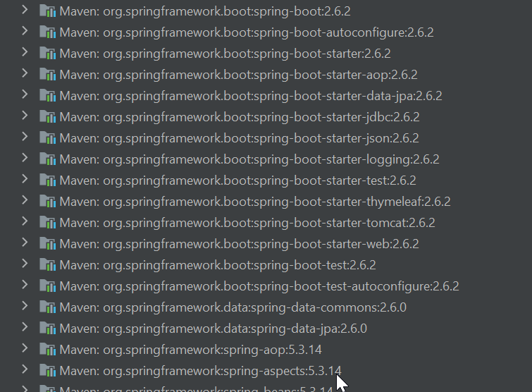Select the spring-aop:5.3.14 label
Image resolution: width=532 pixels, height=392 pixels.
click(x=191, y=350)
